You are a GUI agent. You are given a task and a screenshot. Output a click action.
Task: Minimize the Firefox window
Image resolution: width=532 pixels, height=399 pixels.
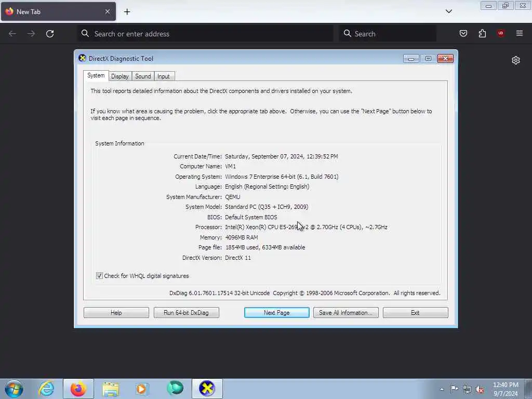pyautogui.click(x=488, y=6)
